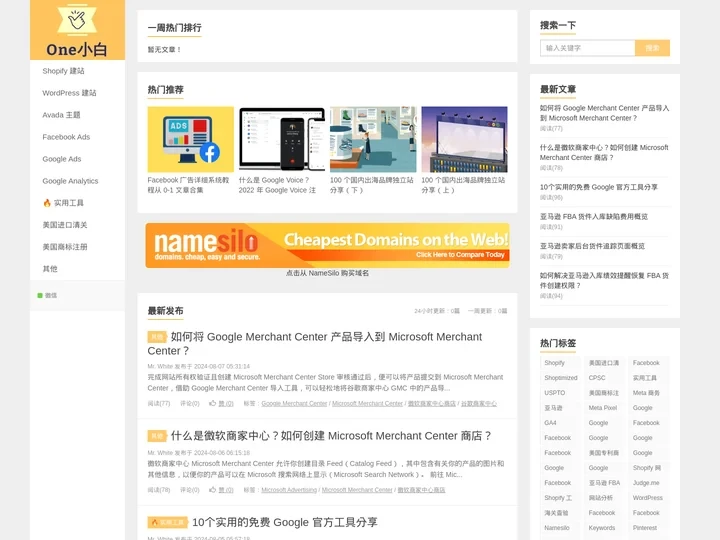Open 什么是微软商家中心 post title
This screenshot has height=540, width=720.
331,436
